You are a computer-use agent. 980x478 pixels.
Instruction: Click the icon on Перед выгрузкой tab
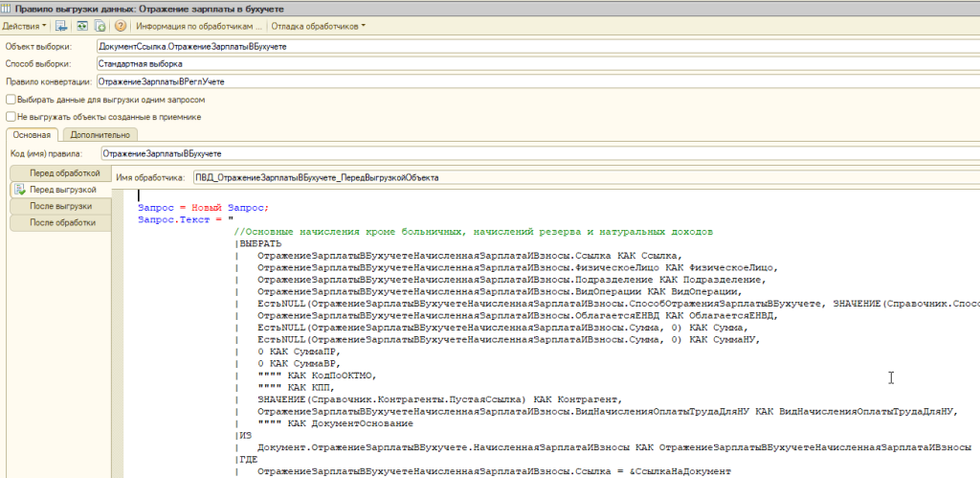pyautogui.click(x=19, y=190)
